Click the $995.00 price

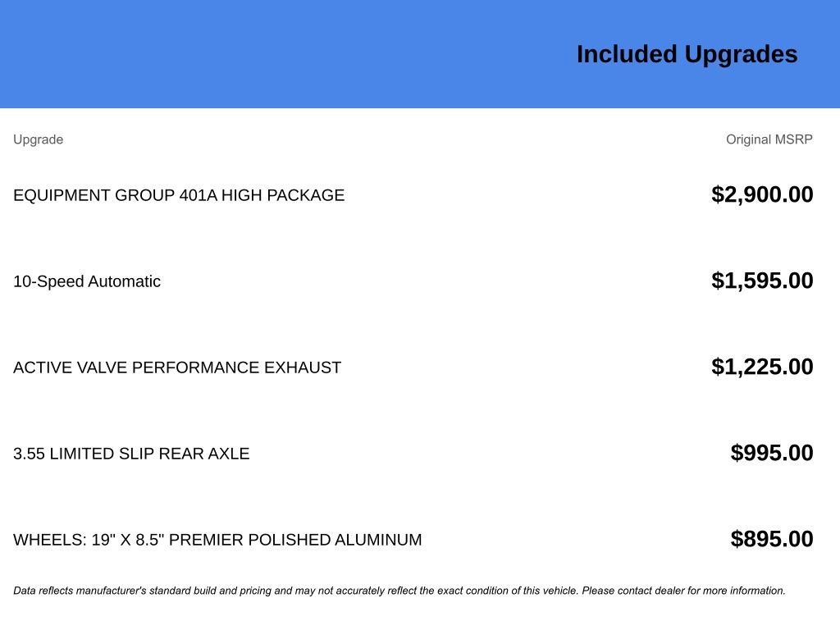(772, 453)
